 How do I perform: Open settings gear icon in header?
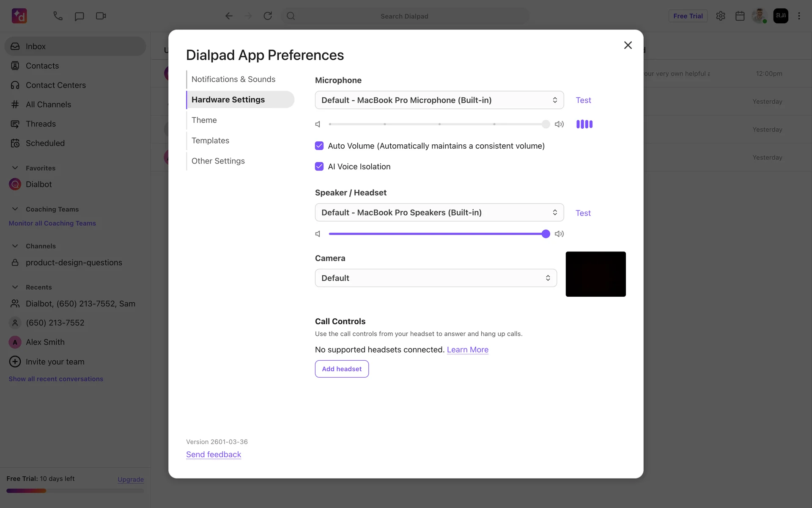(x=721, y=16)
